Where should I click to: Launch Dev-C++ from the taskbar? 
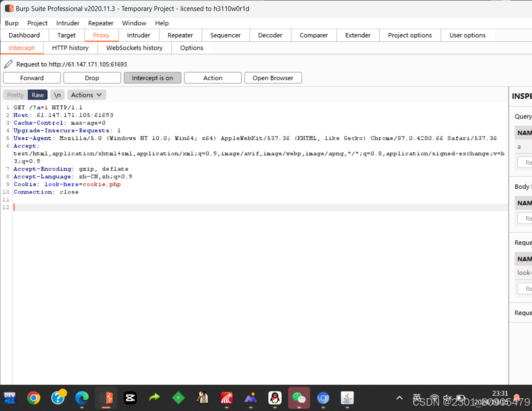coord(9,398)
